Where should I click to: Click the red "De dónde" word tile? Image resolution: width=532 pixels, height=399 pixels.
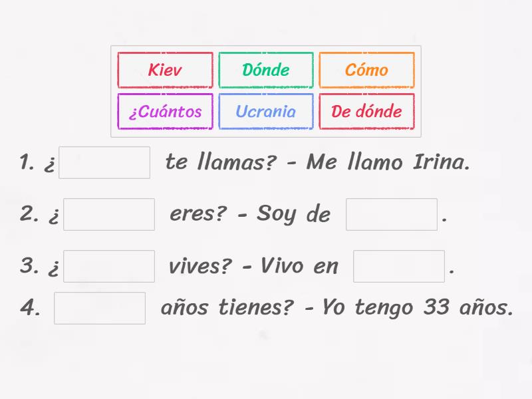tap(366, 111)
